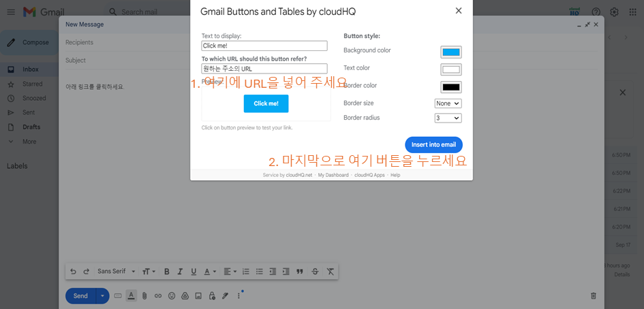The image size is (644, 309).
Task: Insert emoji with smiley icon
Action: point(172,295)
